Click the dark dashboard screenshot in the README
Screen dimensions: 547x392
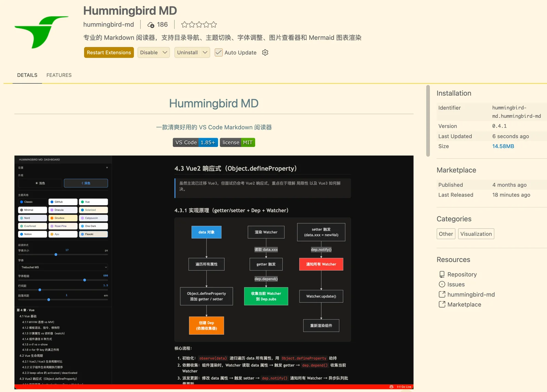(x=214, y=272)
